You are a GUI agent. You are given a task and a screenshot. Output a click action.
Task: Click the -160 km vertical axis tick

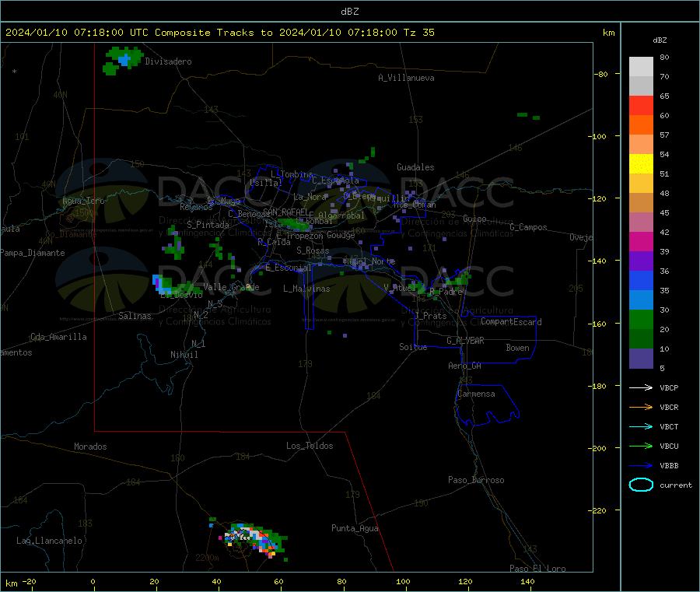[599, 324]
